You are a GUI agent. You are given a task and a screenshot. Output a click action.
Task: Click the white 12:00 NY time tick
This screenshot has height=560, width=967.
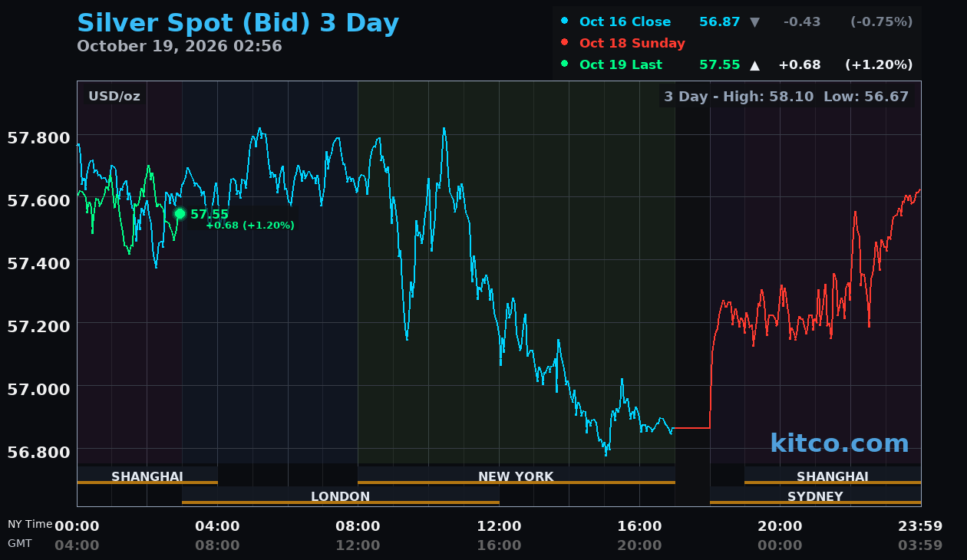pyautogui.click(x=499, y=526)
